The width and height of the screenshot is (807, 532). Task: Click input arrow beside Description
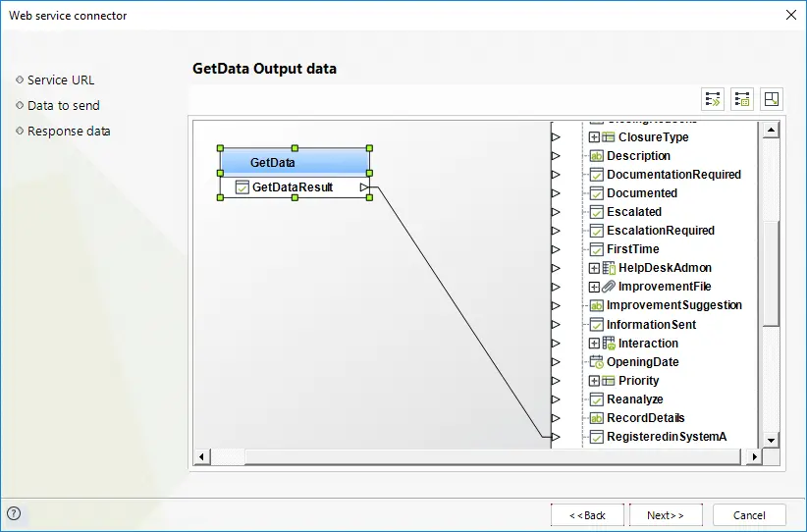[556, 156]
